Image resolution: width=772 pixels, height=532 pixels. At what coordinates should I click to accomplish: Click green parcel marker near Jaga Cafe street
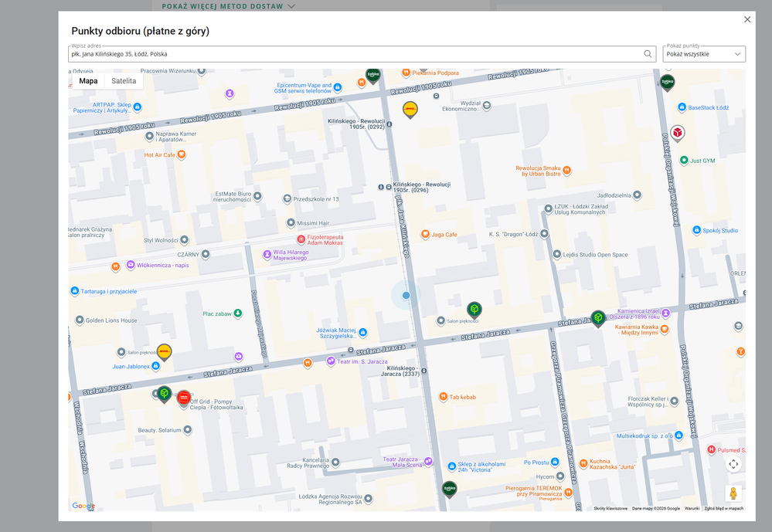coord(474,310)
